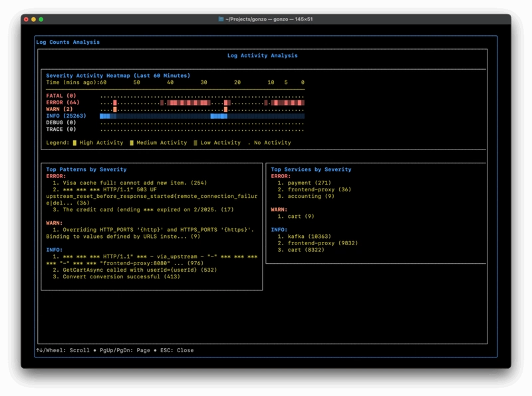
Task: Click the Medium Activity legend swatch
Action: coord(132,143)
